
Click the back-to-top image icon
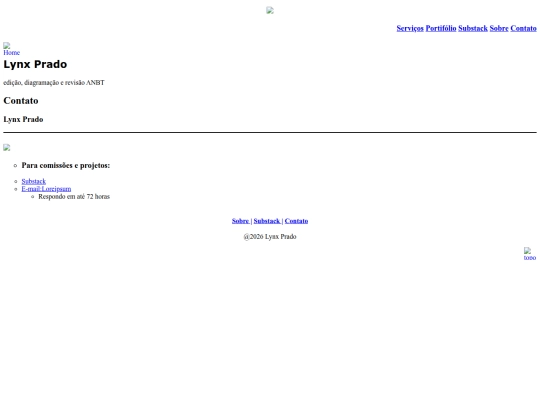pos(527,250)
